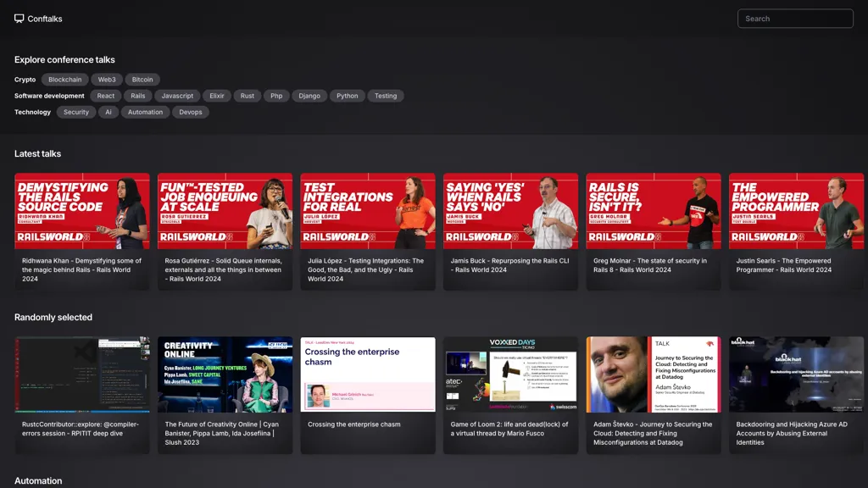Open RustcContributor explore video thumbnail

(82, 374)
